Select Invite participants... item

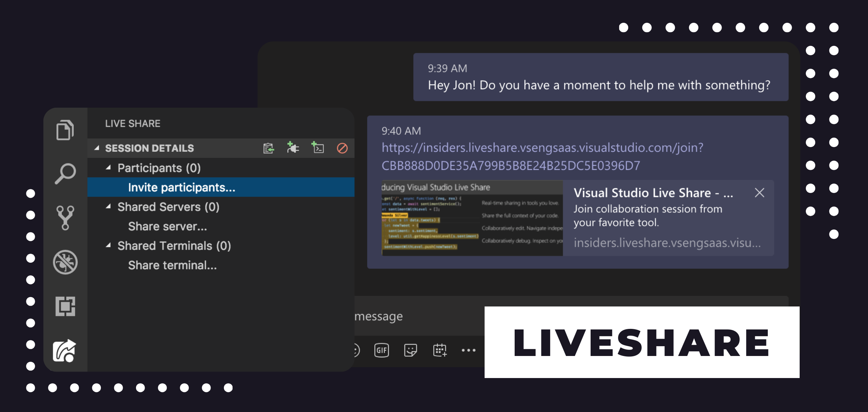pos(221,187)
